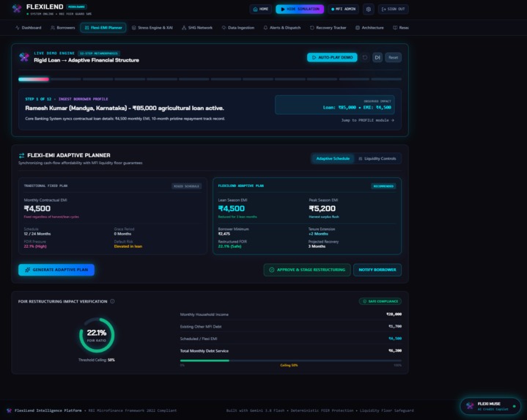
Task: Click the Rigid Schedule badge
Action: point(186,186)
